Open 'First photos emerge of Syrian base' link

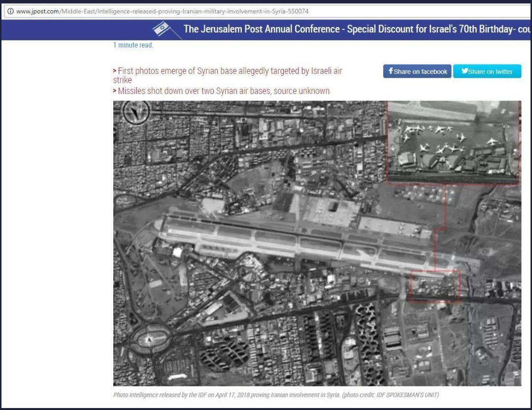pos(228,75)
